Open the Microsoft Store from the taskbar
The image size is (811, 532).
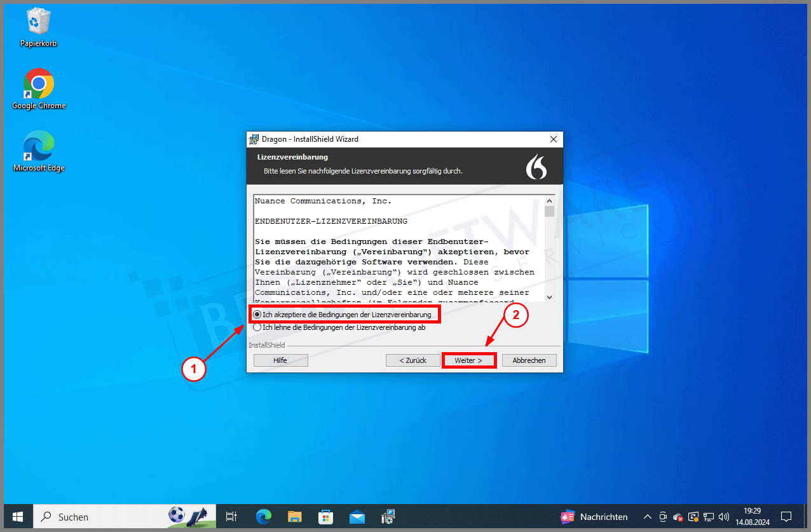(x=325, y=517)
